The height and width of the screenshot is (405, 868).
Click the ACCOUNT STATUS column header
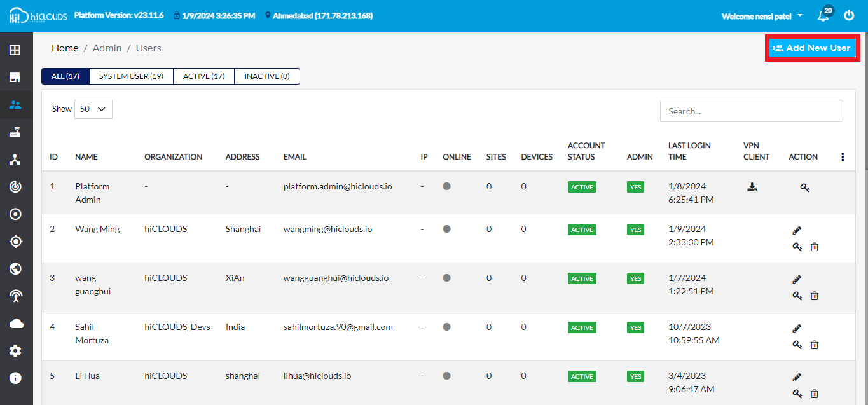click(x=586, y=151)
